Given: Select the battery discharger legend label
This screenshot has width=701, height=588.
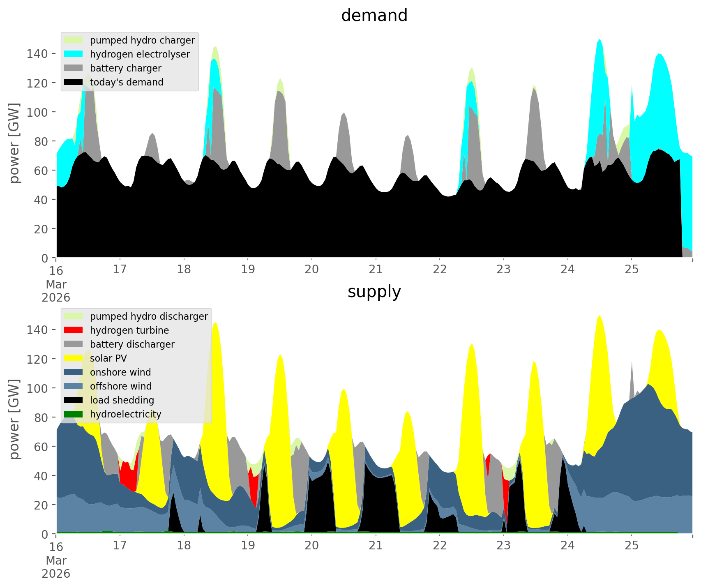Looking at the screenshot, I should pyautogui.click(x=132, y=344).
